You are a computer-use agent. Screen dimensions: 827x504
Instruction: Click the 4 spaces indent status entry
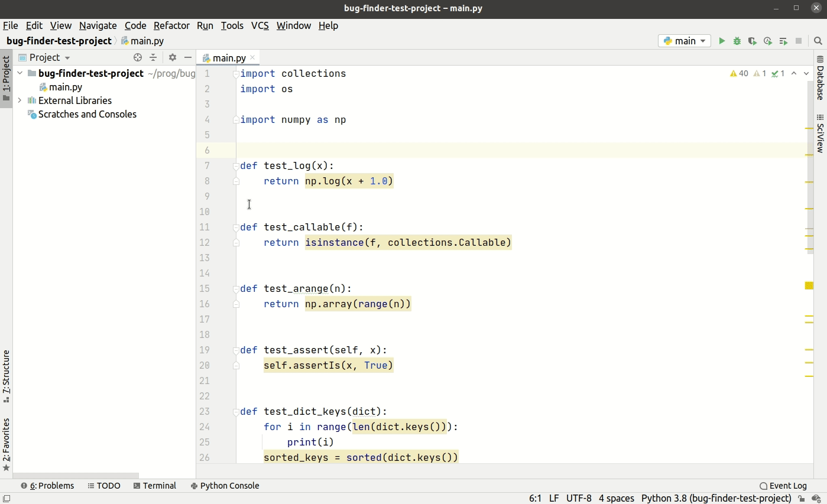[x=617, y=499]
